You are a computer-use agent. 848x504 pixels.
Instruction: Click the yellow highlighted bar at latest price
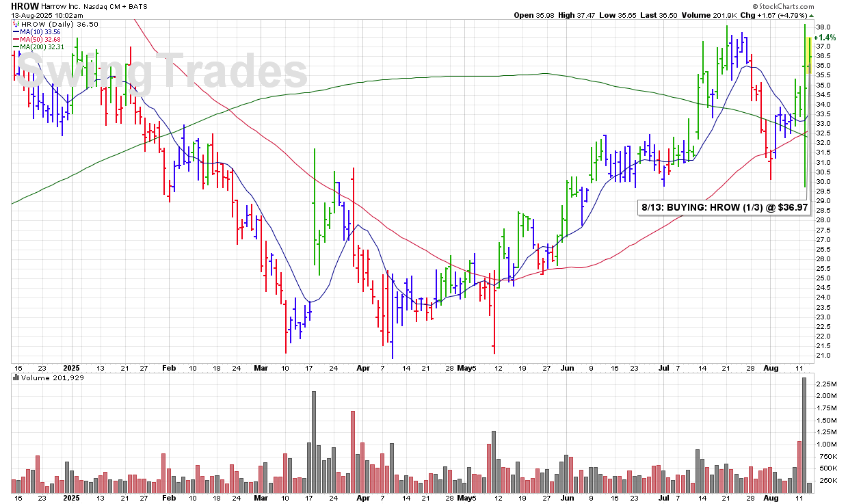click(810, 55)
